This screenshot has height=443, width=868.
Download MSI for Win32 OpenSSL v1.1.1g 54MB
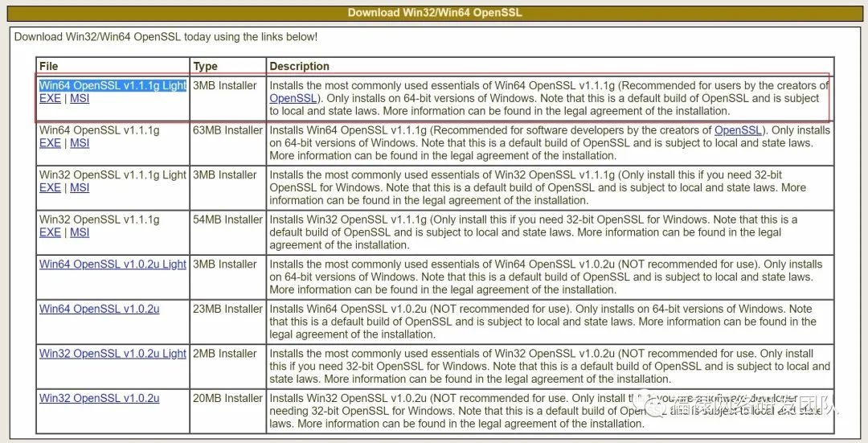coord(80,232)
